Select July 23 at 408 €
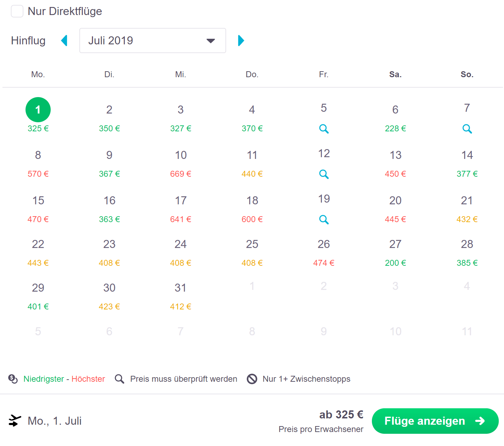This screenshot has height=446, width=504. pos(109,253)
